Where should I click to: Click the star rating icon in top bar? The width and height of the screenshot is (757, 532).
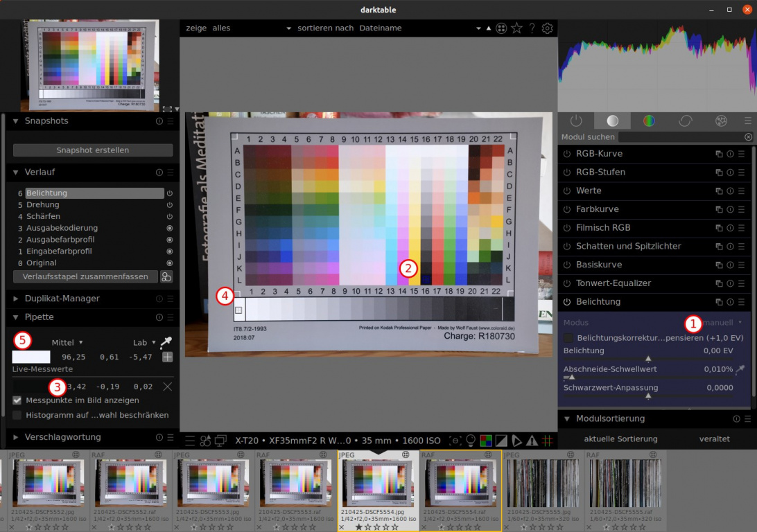pos(516,28)
